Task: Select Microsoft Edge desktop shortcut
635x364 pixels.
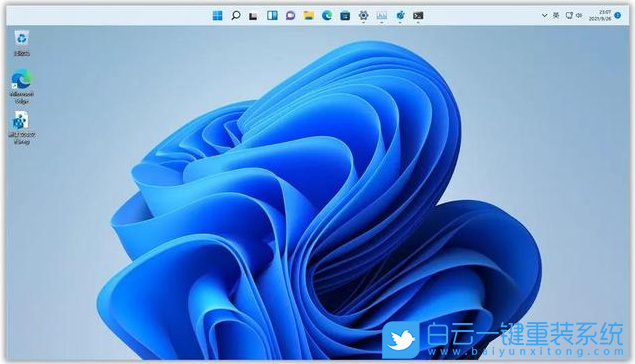Action: click(21, 86)
